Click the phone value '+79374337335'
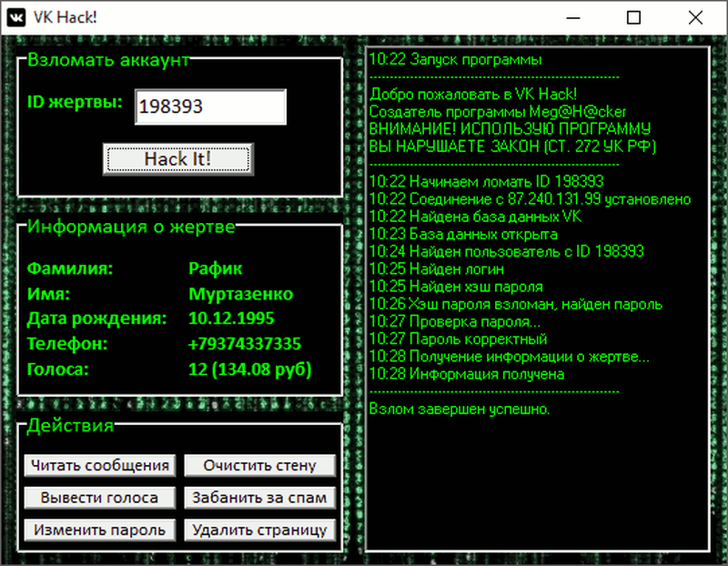The width and height of the screenshot is (728, 566). 245,344
